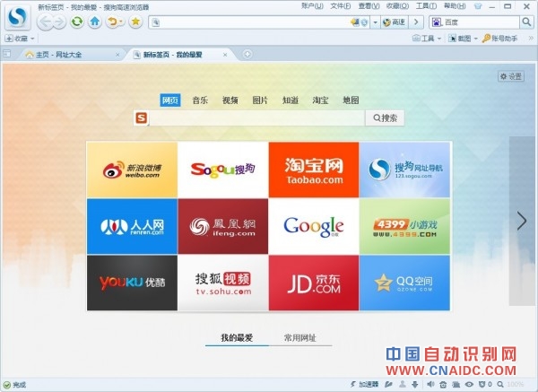This screenshot has width=538, height=392.
Task: Click the tab list icon left of tabs
Action: click(6, 54)
